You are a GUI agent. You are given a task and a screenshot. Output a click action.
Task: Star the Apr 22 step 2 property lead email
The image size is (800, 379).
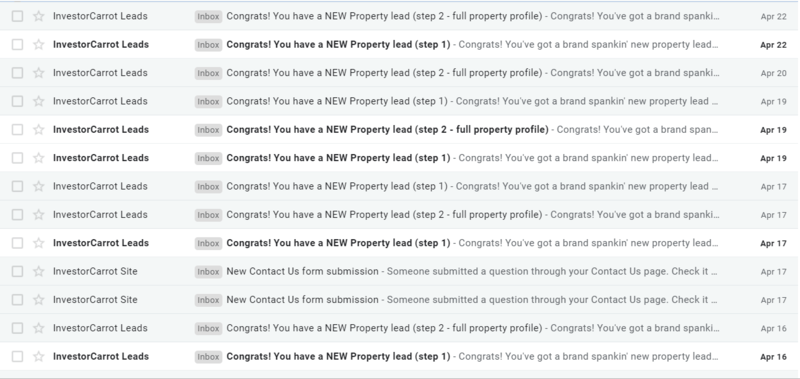click(x=39, y=16)
